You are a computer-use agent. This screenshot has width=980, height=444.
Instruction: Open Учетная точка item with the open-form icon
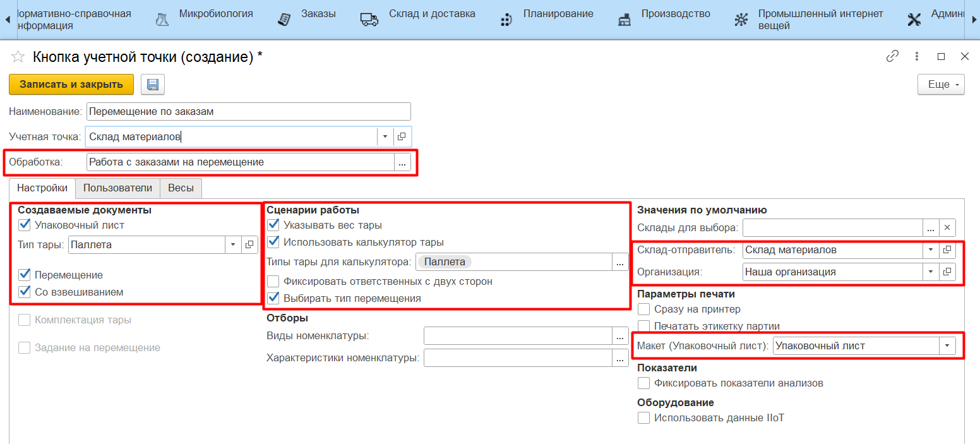point(402,136)
